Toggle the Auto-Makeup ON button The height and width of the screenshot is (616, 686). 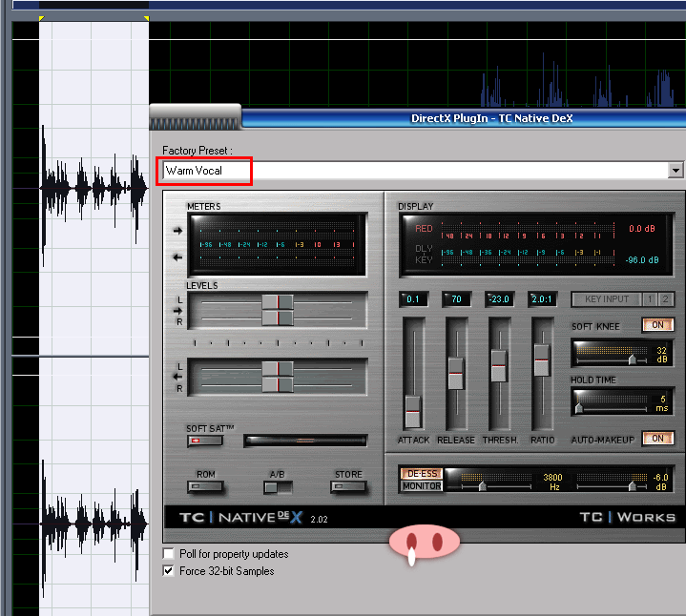[657, 438]
